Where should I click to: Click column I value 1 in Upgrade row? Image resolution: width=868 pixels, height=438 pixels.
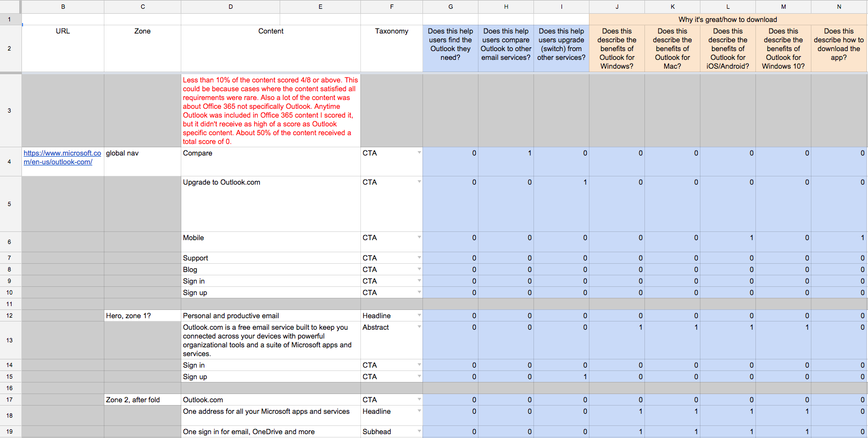point(561,204)
